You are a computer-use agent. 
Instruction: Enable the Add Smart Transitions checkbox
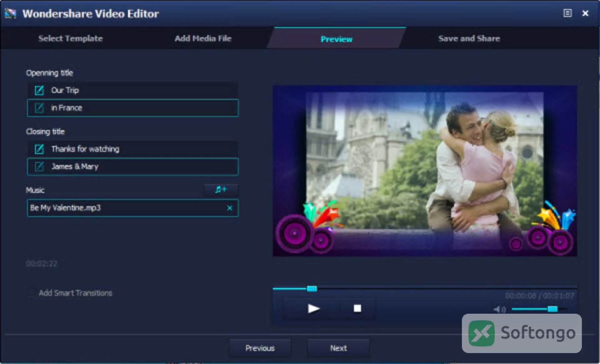coord(31,293)
